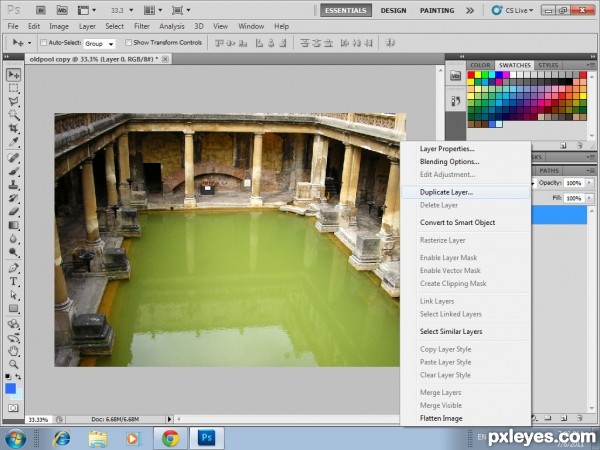Image resolution: width=600 pixels, height=450 pixels.
Task: Open the Fill value dropdown arrow
Action: pyautogui.click(x=589, y=198)
